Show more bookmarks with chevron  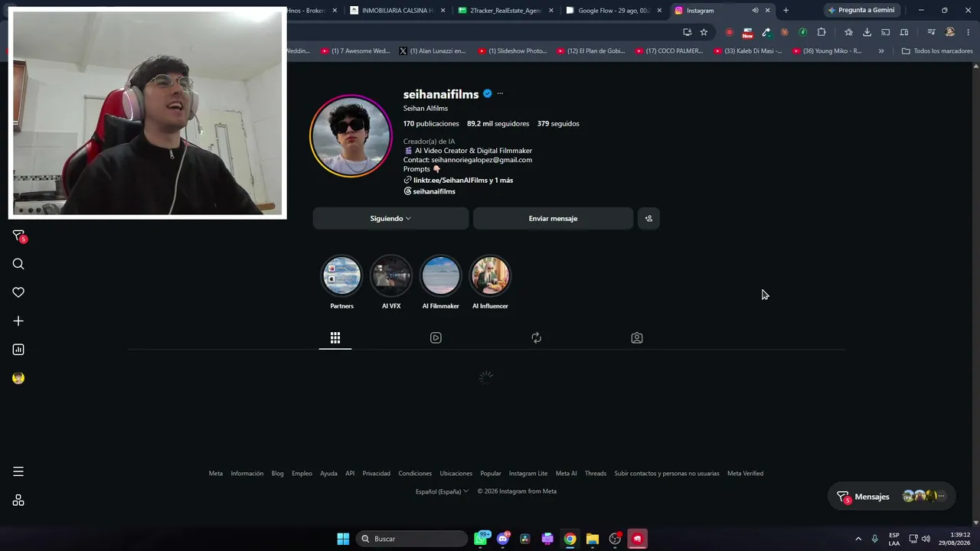881,51
